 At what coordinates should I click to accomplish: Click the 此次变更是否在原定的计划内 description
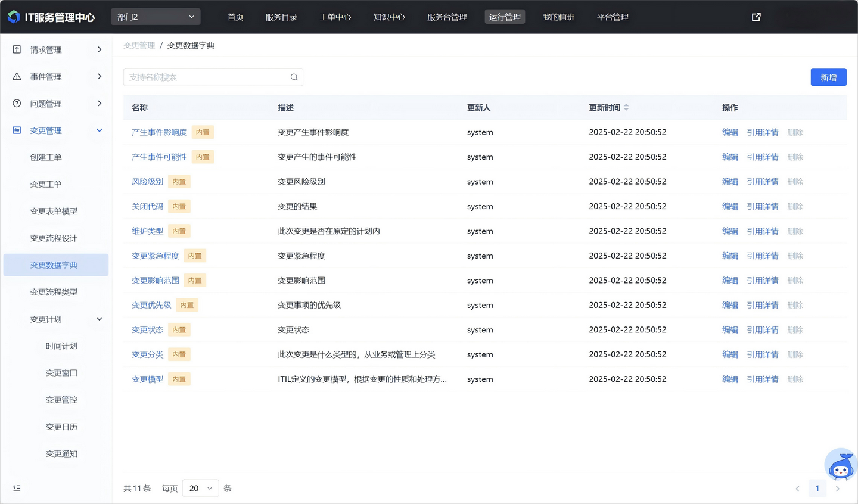[329, 231]
